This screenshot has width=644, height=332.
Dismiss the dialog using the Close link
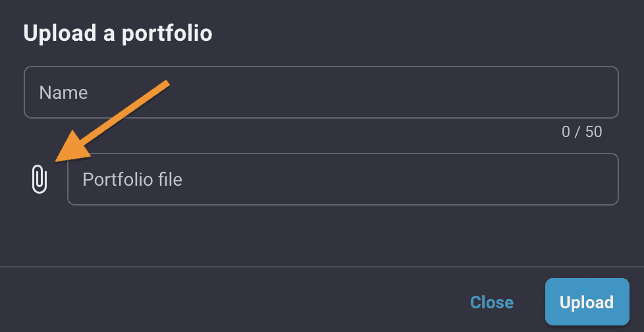(x=492, y=302)
